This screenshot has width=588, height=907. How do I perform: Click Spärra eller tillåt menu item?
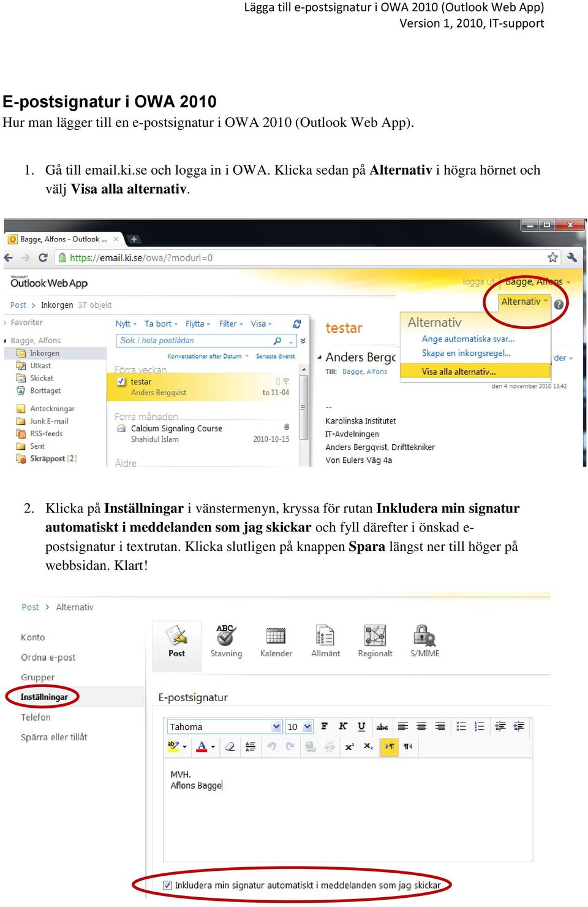(x=54, y=737)
